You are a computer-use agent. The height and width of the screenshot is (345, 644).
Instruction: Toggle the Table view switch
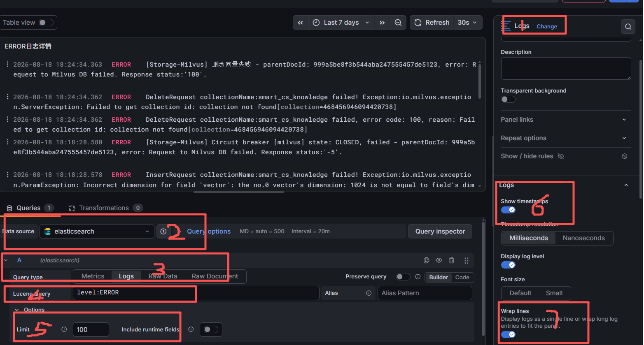point(46,23)
